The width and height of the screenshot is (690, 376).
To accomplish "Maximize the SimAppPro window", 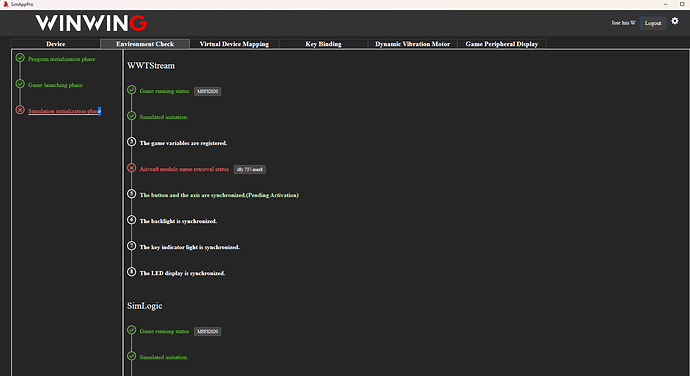I will point(682,4).
